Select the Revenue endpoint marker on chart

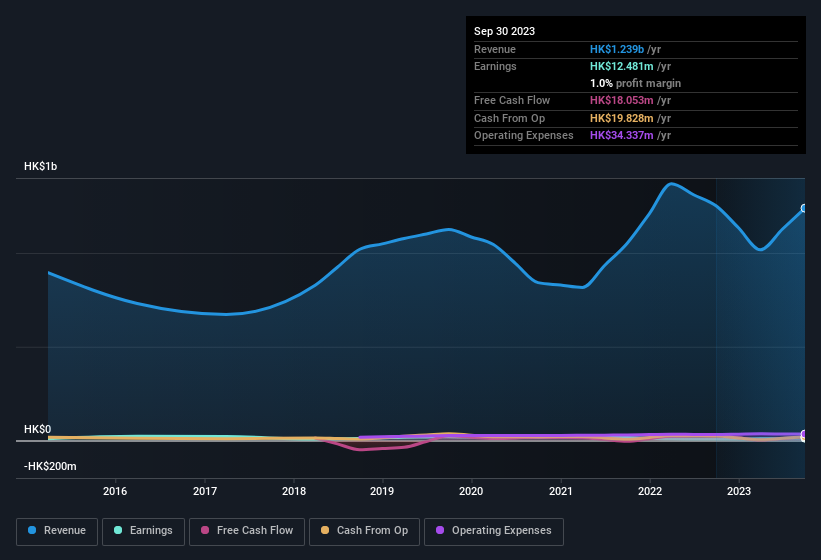pyautogui.click(x=804, y=208)
